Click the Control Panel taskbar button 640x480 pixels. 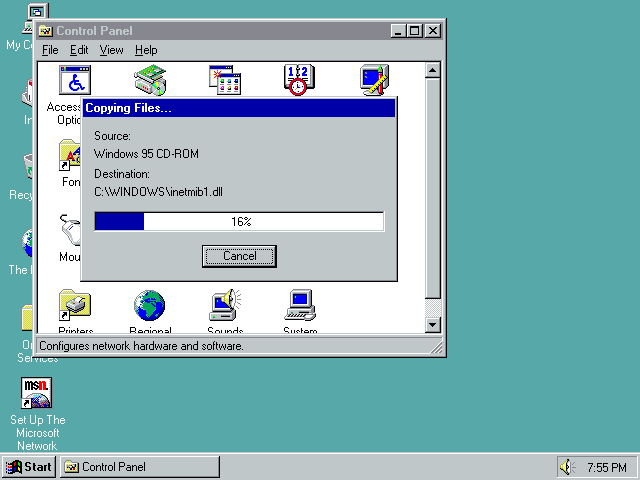pyautogui.click(x=140, y=467)
